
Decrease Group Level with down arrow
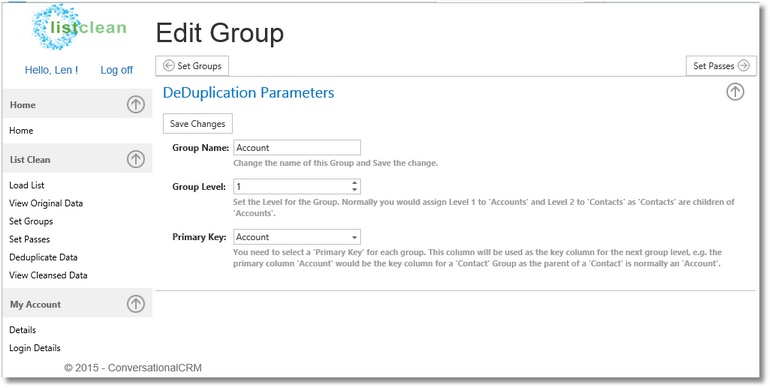tap(355, 190)
